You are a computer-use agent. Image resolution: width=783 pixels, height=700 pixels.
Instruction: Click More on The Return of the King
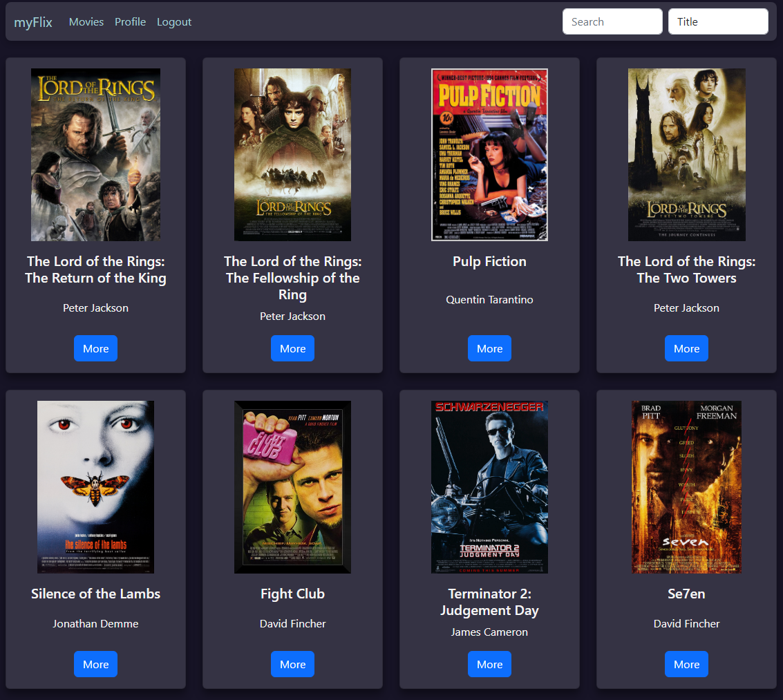95,348
